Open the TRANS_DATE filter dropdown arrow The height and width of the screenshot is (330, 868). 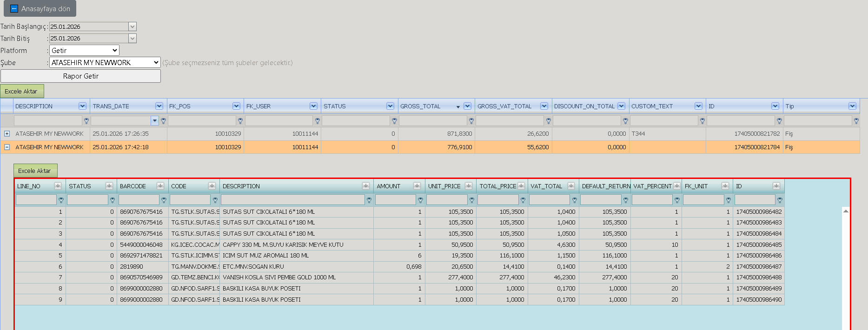tap(155, 121)
